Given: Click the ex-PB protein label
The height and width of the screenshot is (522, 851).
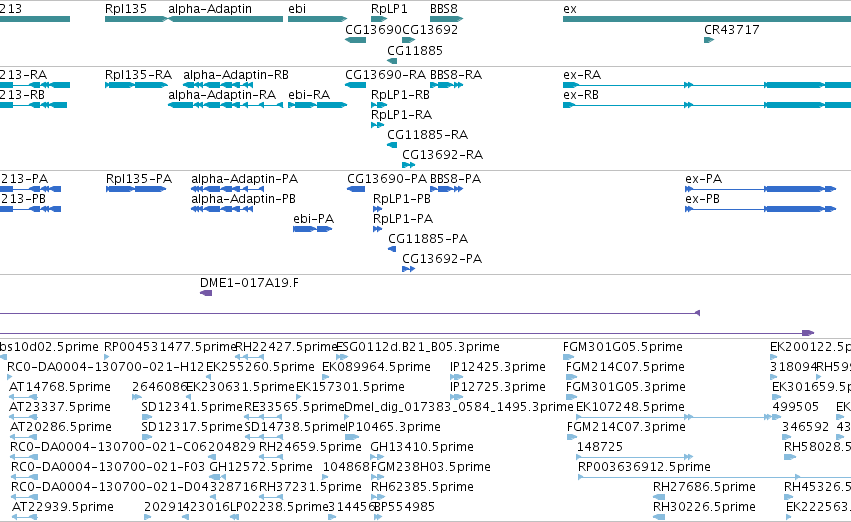Looking at the screenshot, I should point(703,199).
